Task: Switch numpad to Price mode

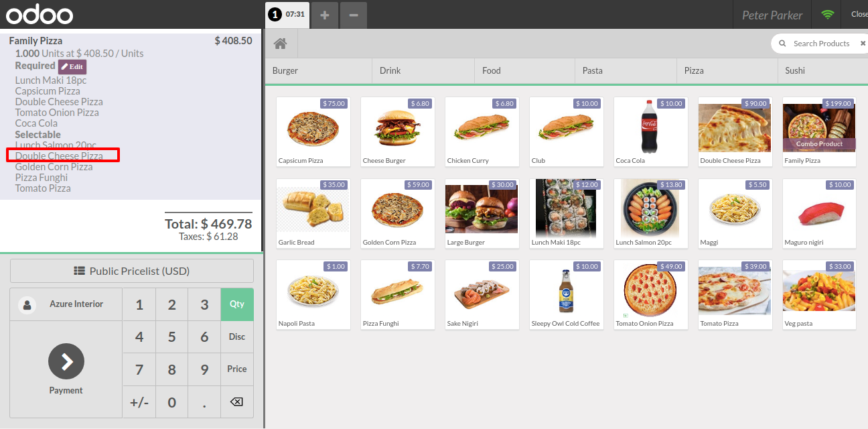Action: pos(237,369)
